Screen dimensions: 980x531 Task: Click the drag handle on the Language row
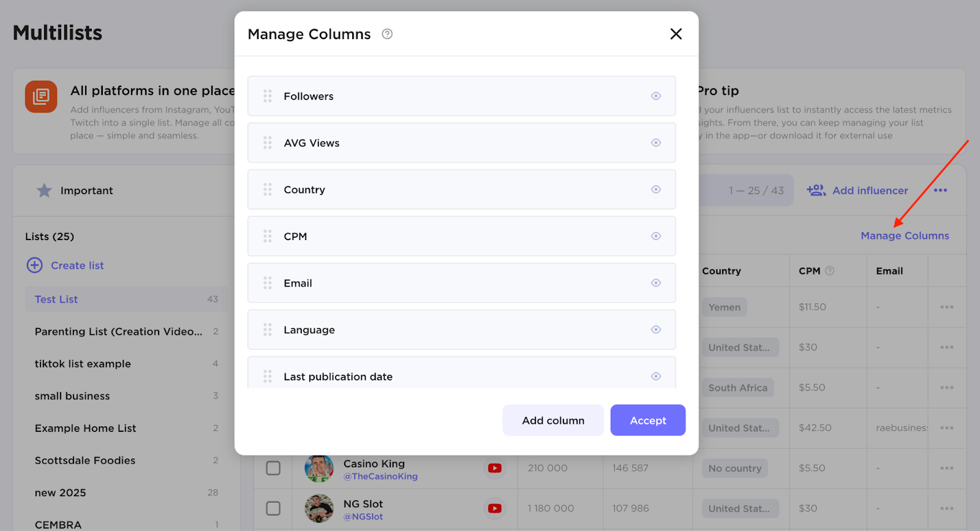268,330
